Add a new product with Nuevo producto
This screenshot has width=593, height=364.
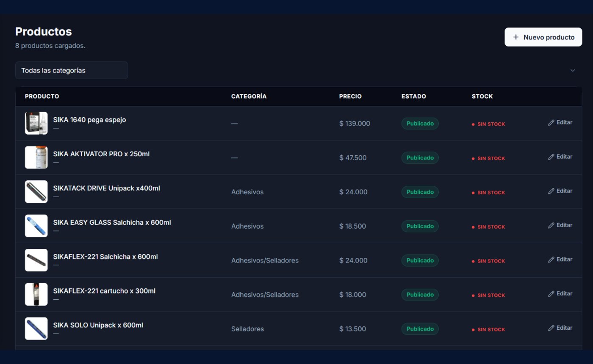pyautogui.click(x=543, y=37)
